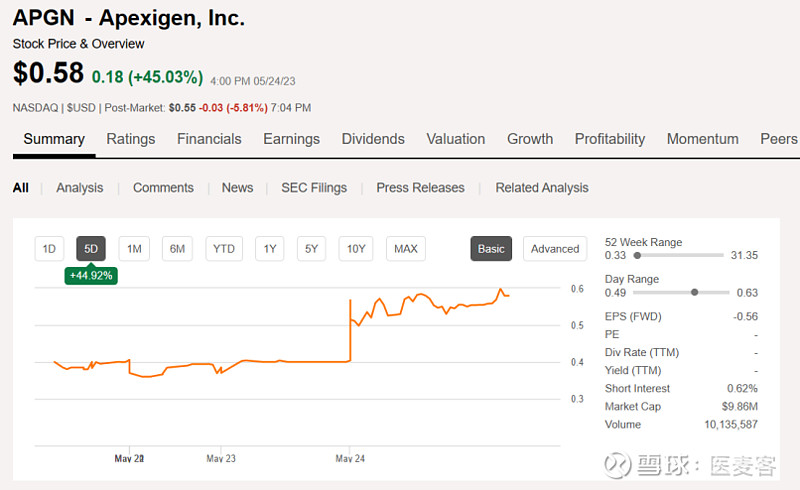Screen dimensions: 800x490
Task: Open the Momentum tab
Action: point(702,139)
